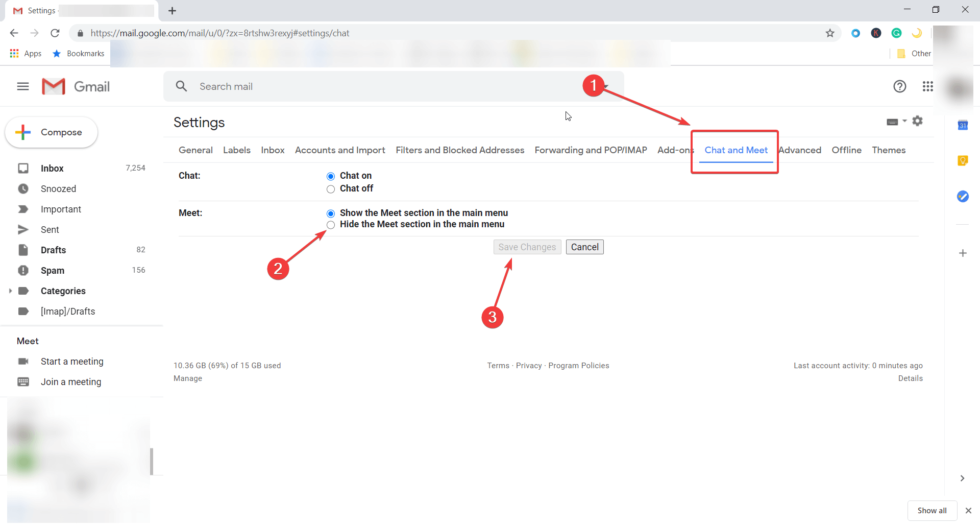
Task: Open Google Tasks in the side panel
Action: point(964,196)
